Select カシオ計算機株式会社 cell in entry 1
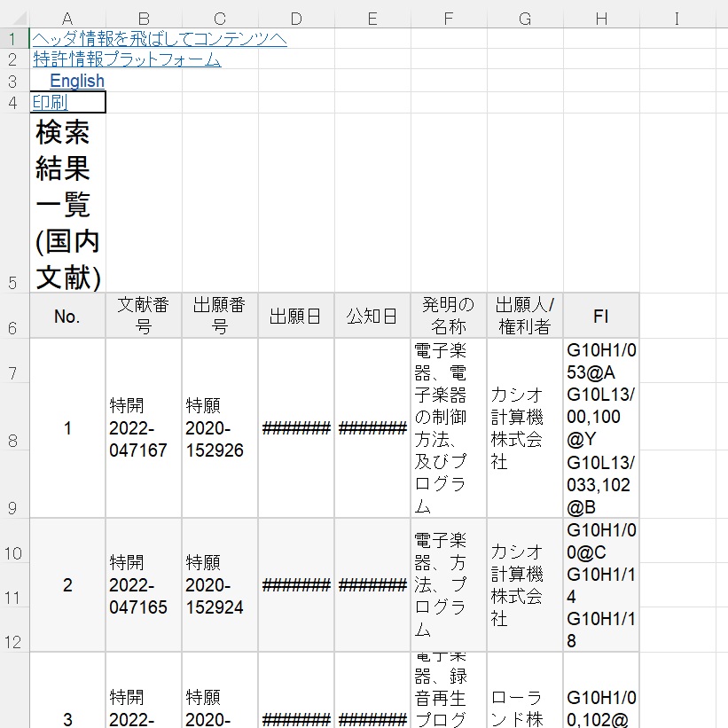This screenshot has width=728, height=728. [x=525, y=428]
